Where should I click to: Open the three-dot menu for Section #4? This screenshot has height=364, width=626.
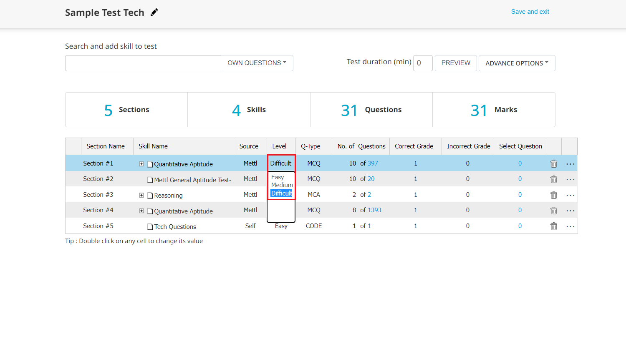pyautogui.click(x=570, y=211)
